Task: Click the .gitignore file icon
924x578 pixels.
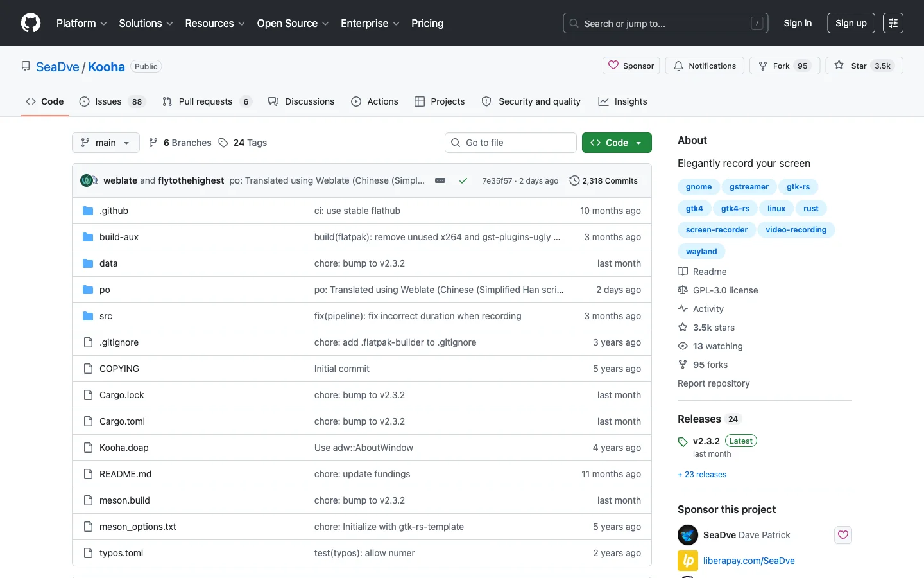Action: click(88, 342)
